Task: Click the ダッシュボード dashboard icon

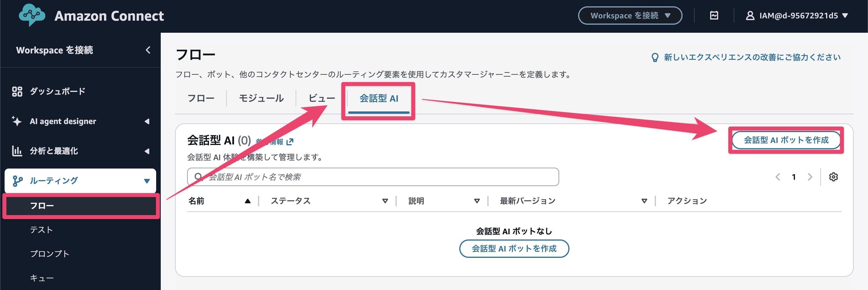Action: coord(17,91)
